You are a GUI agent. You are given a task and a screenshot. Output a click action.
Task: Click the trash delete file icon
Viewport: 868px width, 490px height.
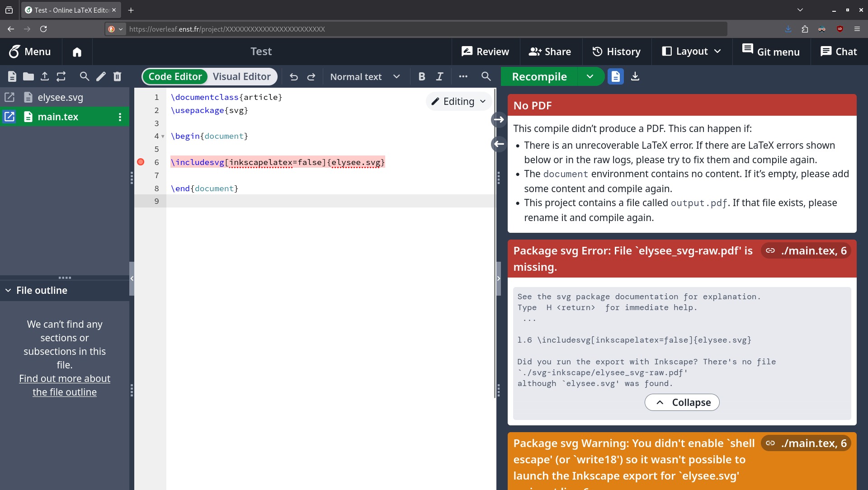click(118, 76)
